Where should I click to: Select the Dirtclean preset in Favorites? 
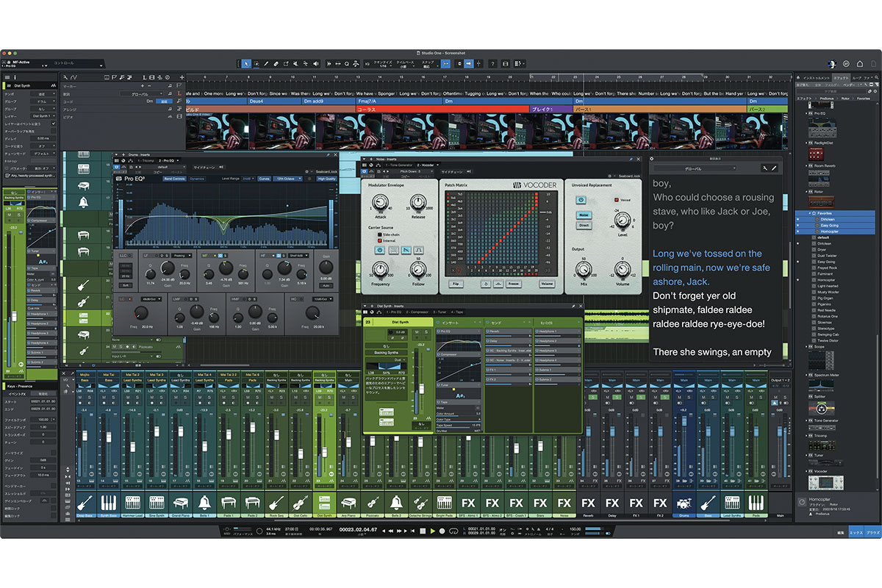[x=827, y=219]
